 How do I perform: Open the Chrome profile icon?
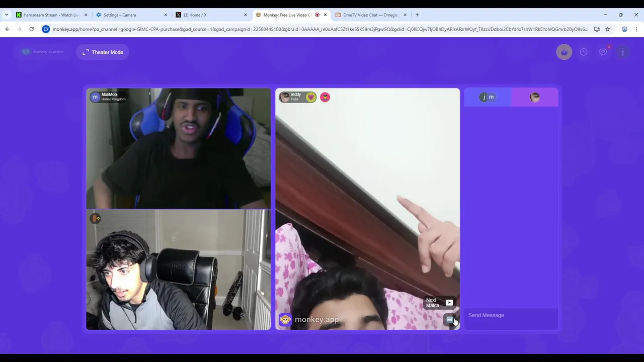tap(624, 29)
